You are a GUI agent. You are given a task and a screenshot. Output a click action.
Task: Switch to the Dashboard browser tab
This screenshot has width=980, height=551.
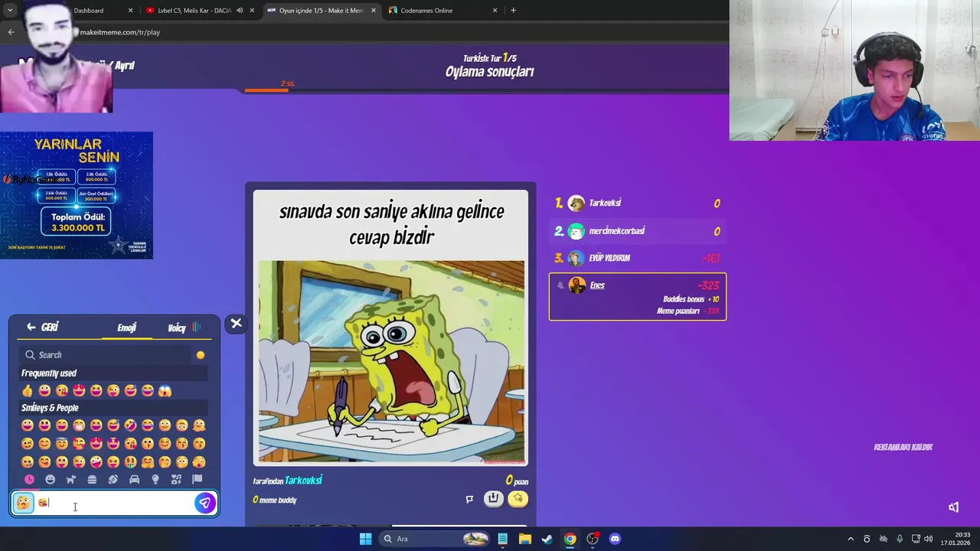pos(88,11)
